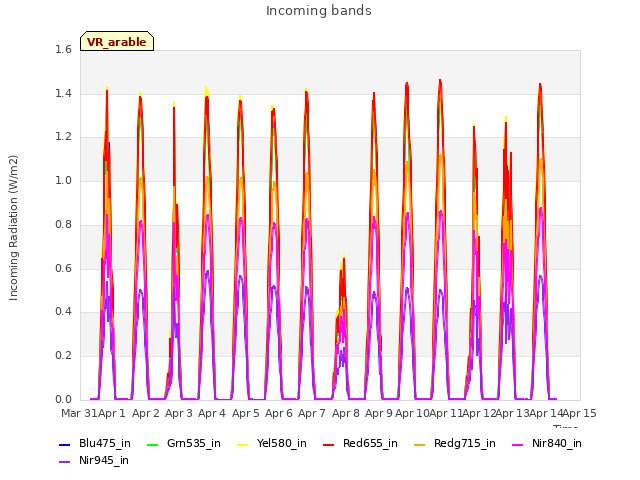Click the Apr 15 date tick label
This screenshot has height=480, width=640.
click(x=580, y=413)
